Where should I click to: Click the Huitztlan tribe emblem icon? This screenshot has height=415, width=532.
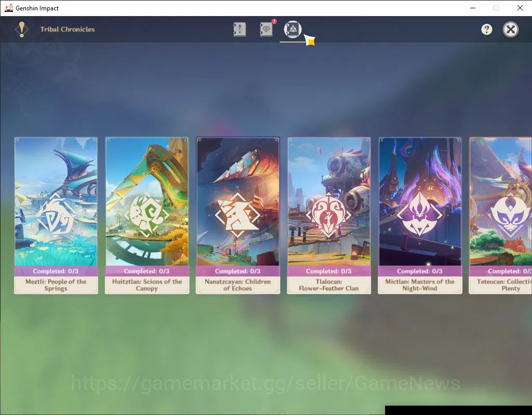pos(146,215)
